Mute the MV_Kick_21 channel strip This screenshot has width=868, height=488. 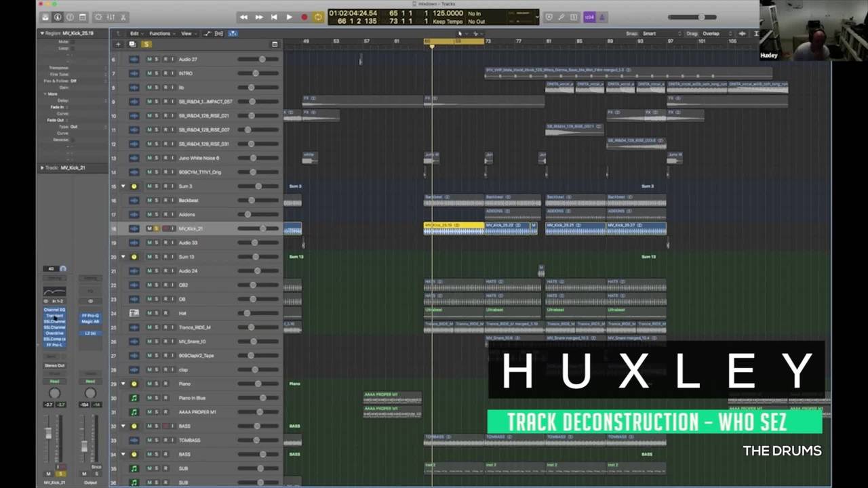tap(49, 474)
